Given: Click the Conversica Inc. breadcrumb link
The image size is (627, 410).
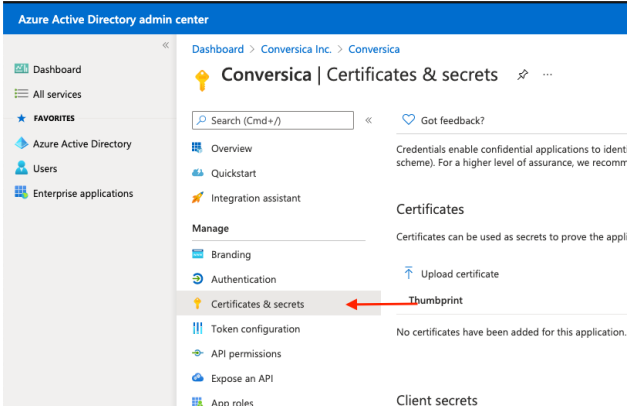Looking at the screenshot, I should 296,49.
